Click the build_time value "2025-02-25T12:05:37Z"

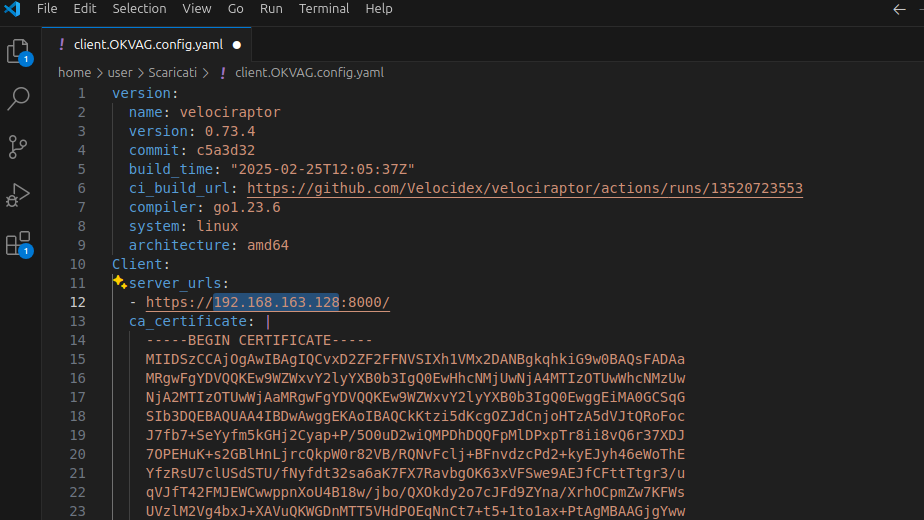pos(322,169)
